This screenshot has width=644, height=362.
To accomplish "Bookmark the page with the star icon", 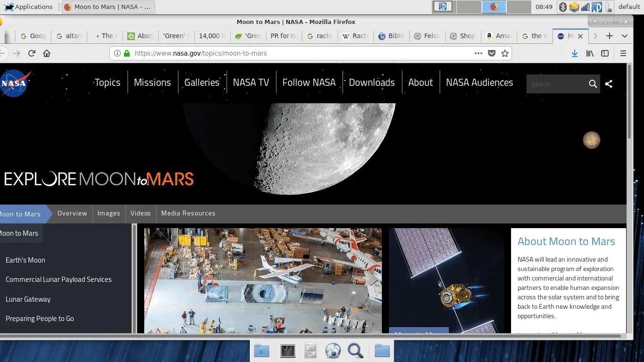I will tap(505, 53).
